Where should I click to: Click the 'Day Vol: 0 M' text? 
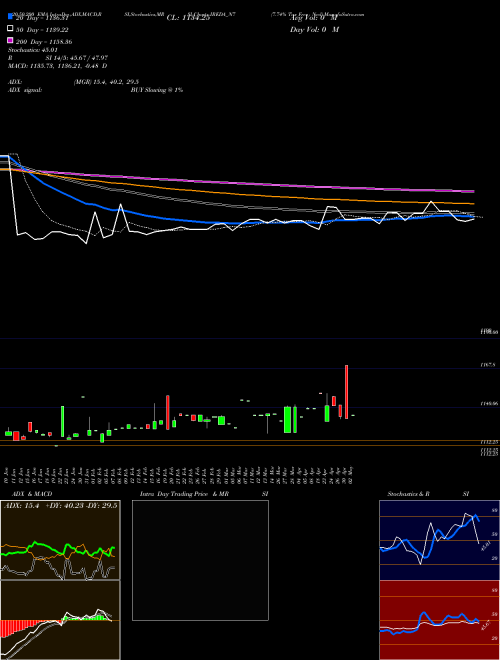pos(314,30)
